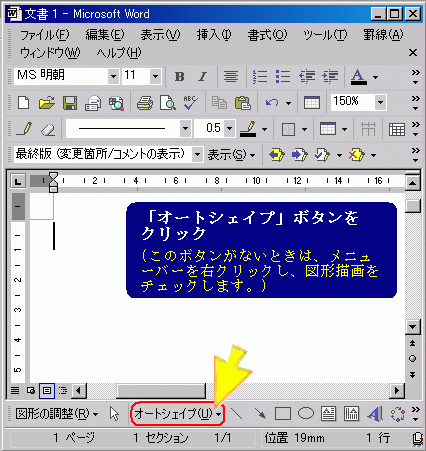426x451 pixels.
Task: Open the Print Preview icon
Action: click(x=167, y=103)
